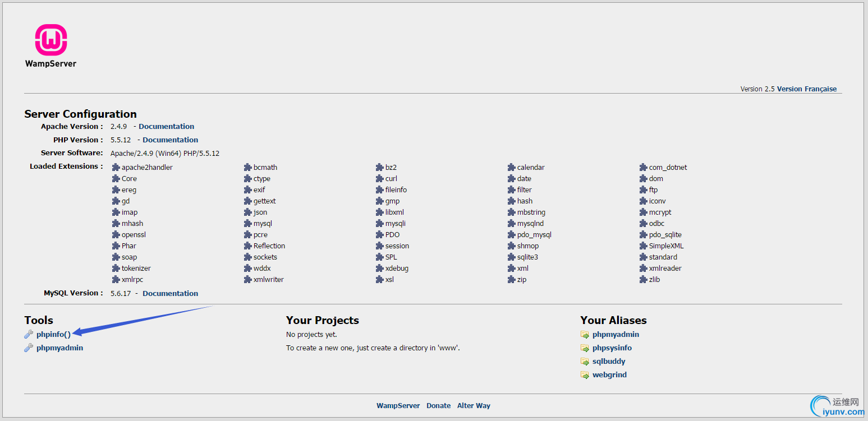The image size is (868, 421).
Task: Click the wrench icon beside phpinfo()
Action: click(x=29, y=335)
